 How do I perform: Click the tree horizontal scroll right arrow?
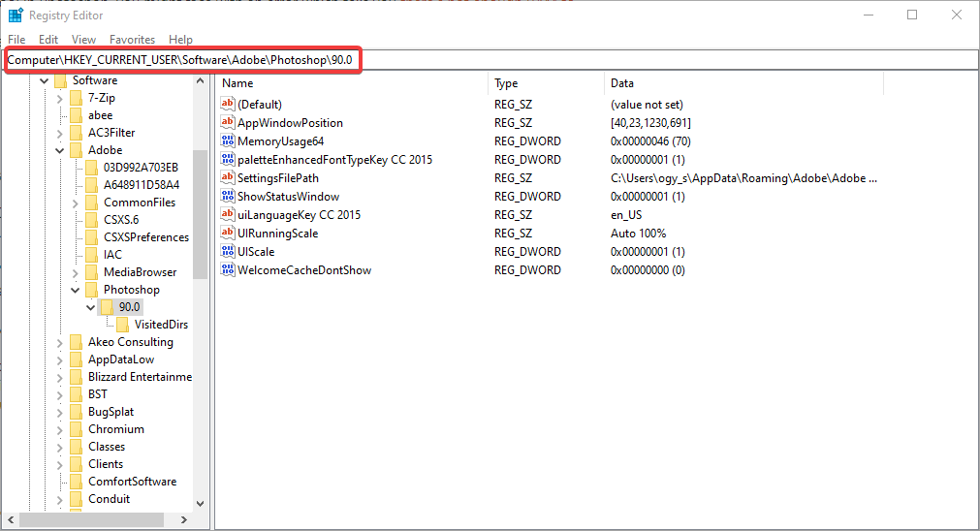(184, 519)
